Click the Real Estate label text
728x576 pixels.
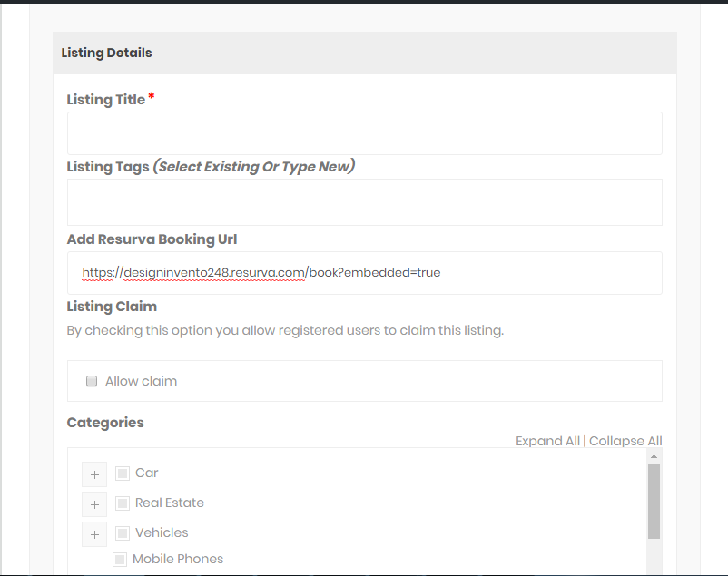point(170,503)
